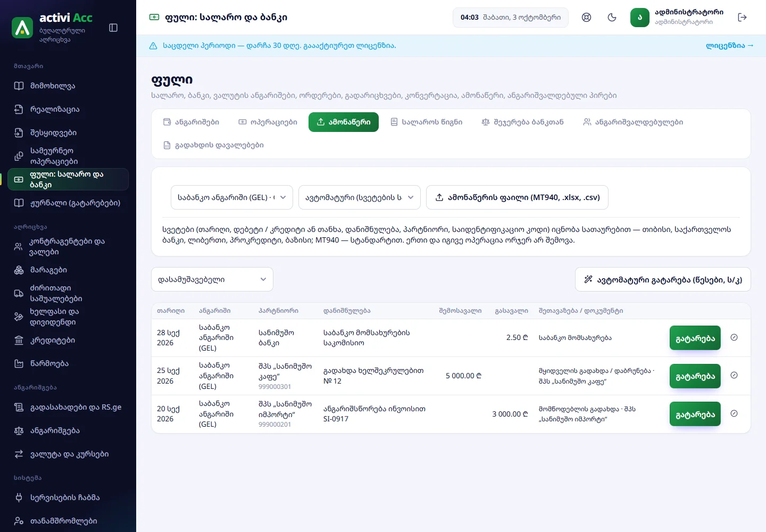
Task: Run ავტომატური გატარება (წესები, ს/კ)
Action: click(x=663, y=279)
